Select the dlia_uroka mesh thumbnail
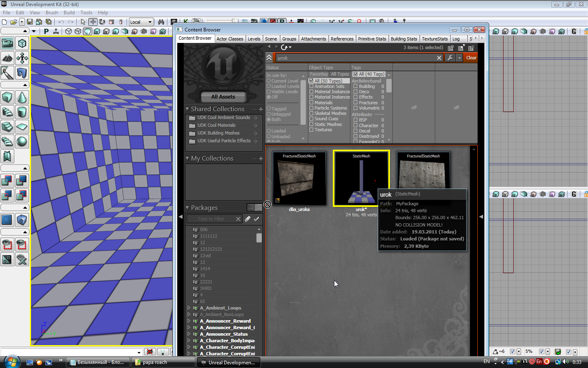Image resolution: width=588 pixels, height=368 pixels. point(299,178)
